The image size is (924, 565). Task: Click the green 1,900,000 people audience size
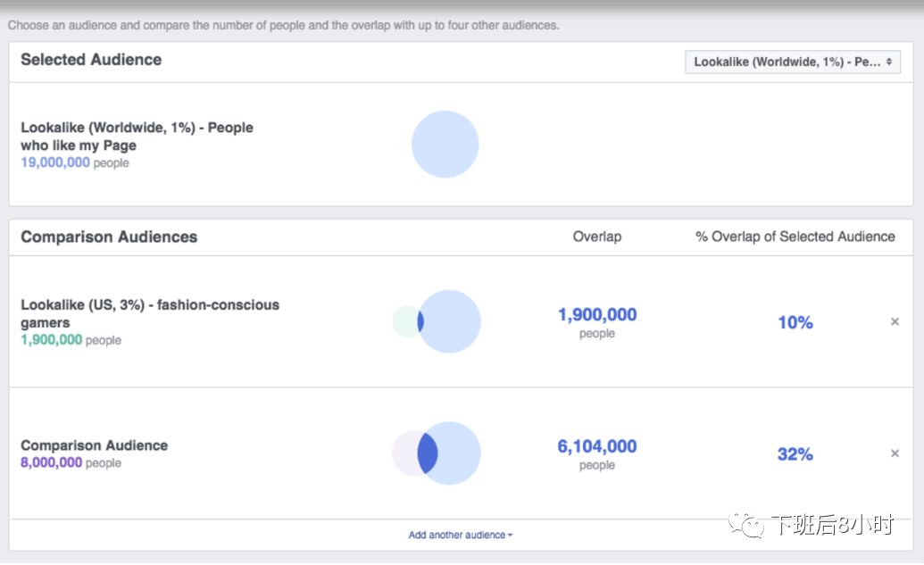click(x=71, y=340)
